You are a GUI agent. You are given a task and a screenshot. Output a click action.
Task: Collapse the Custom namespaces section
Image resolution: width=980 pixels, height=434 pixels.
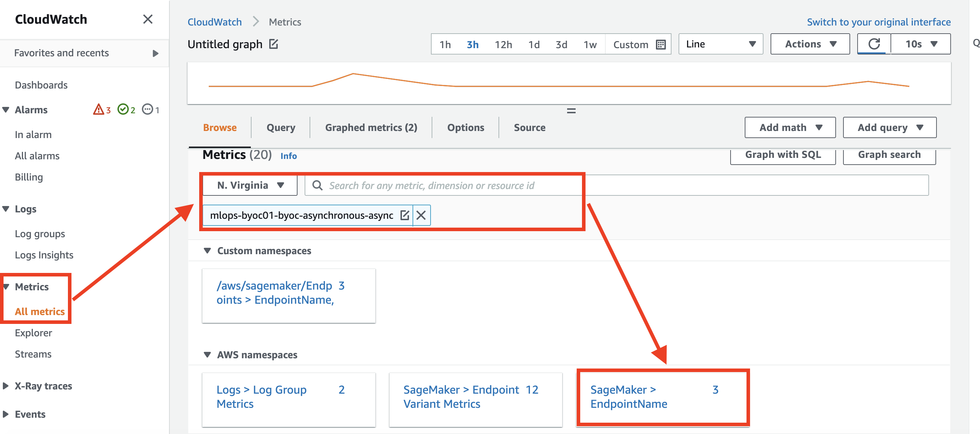click(207, 251)
